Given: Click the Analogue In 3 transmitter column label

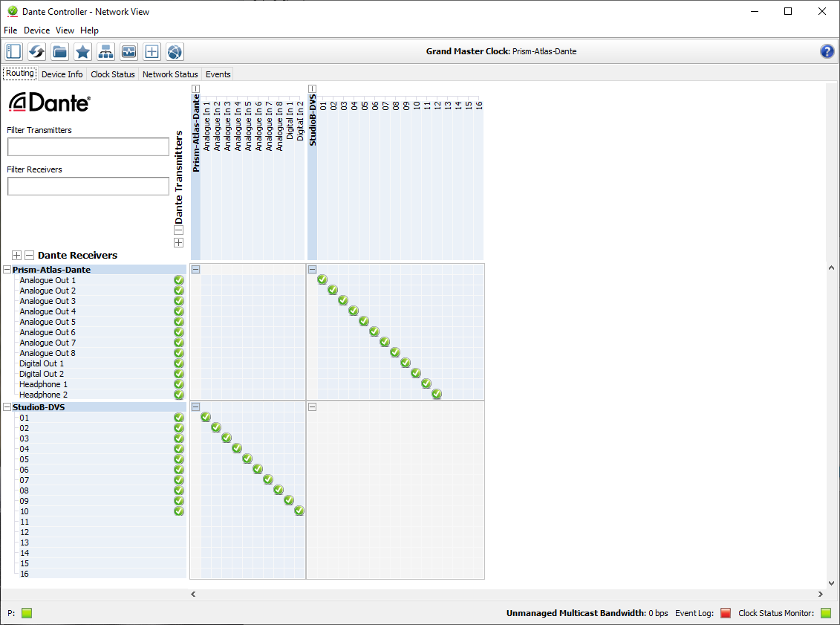Looking at the screenshot, I should tap(227, 126).
